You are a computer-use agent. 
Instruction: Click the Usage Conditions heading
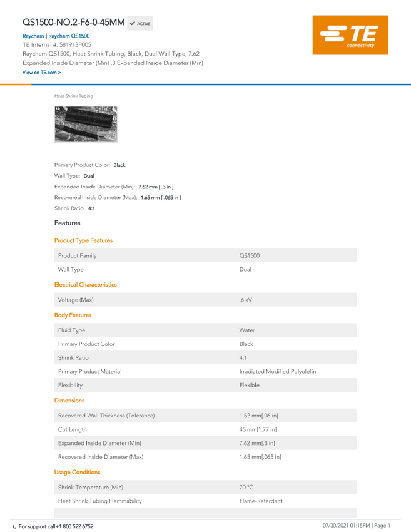78,473
